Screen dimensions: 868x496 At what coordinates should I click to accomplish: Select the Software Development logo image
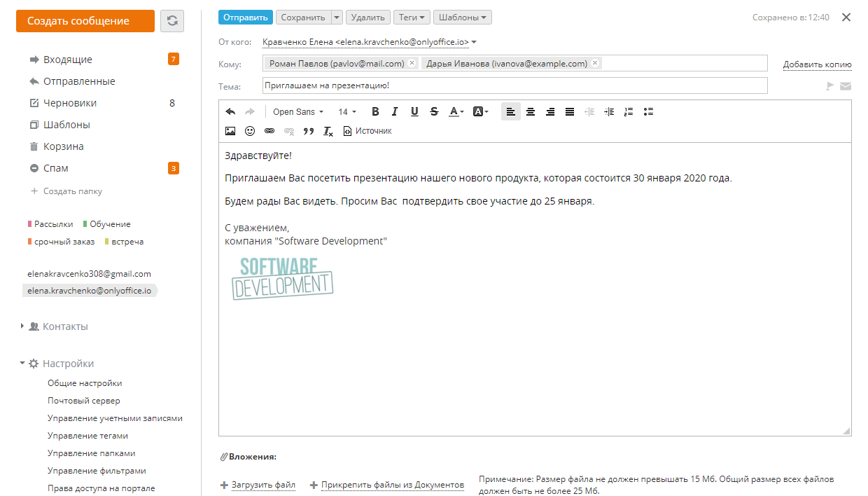point(283,279)
